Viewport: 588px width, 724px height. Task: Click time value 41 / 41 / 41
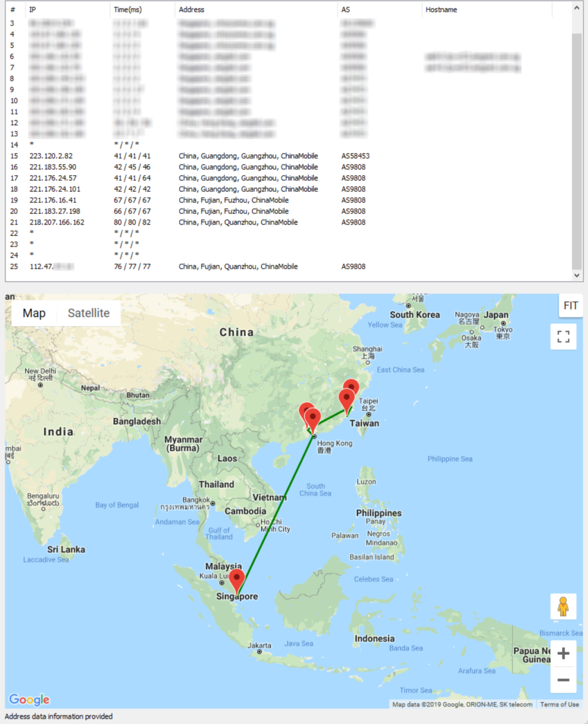pyautogui.click(x=132, y=156)
